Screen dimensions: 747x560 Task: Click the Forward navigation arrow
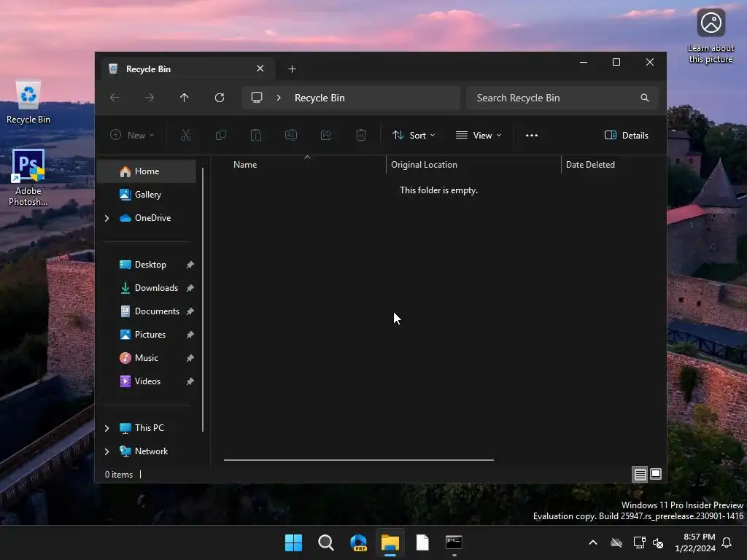click(x=150, y=98)
